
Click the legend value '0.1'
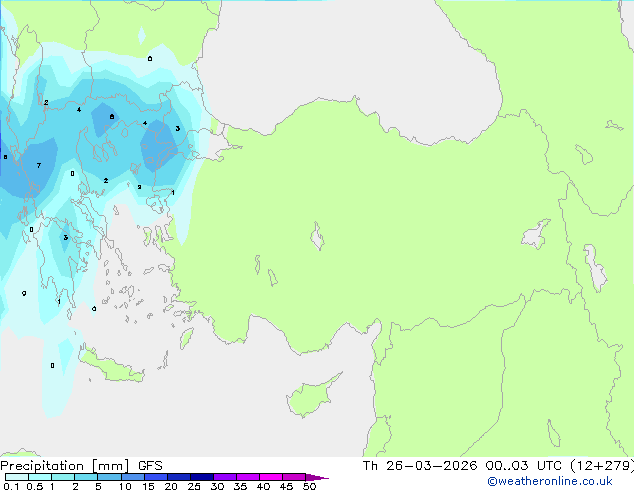coord(11,486)
